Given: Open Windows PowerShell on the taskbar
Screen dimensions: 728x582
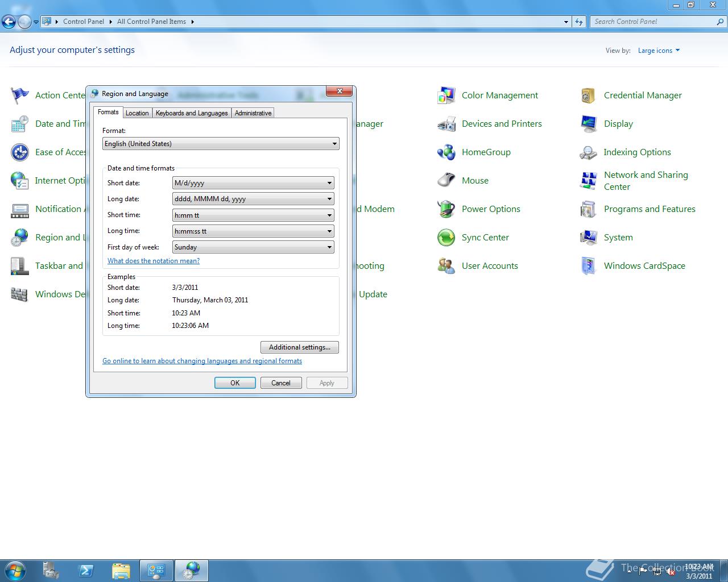Looking at the screenshot, I should (86, 571).
